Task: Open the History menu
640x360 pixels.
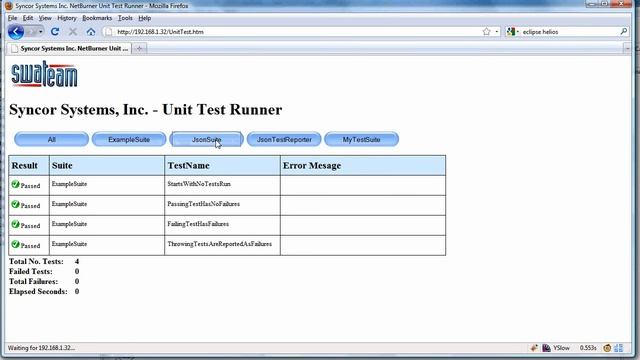Action: (x=67, y=18)
